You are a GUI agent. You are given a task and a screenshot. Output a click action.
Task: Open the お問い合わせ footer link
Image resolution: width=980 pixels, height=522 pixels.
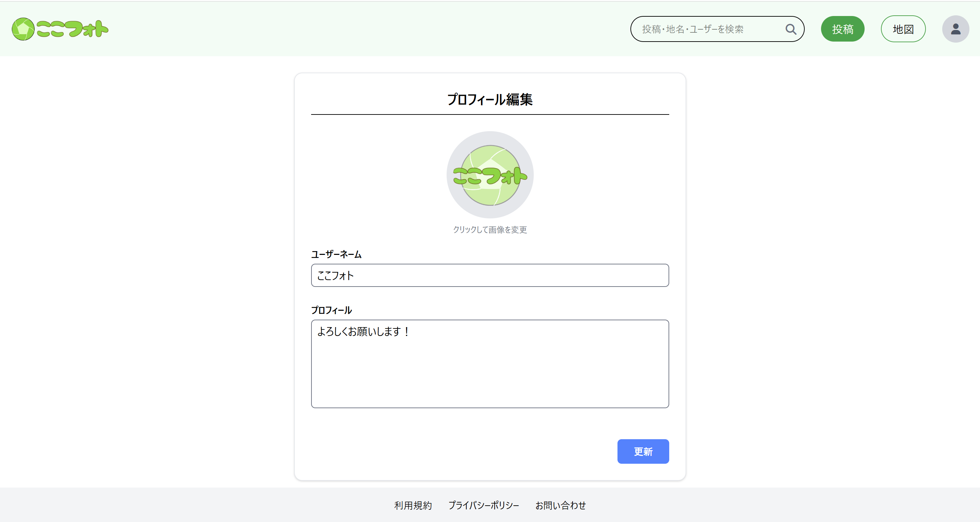point(560,505)
